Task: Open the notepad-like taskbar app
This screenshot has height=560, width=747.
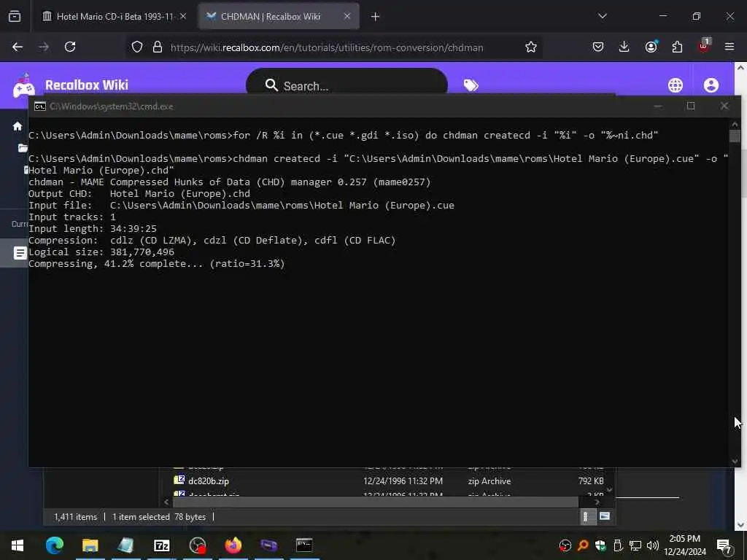Action: (125, 545)
